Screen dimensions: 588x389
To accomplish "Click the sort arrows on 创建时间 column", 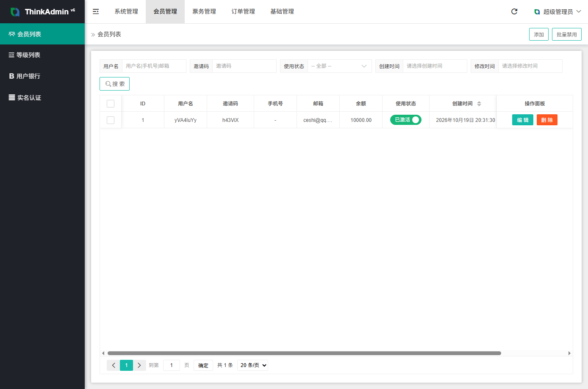I will (x=479, y=104).
